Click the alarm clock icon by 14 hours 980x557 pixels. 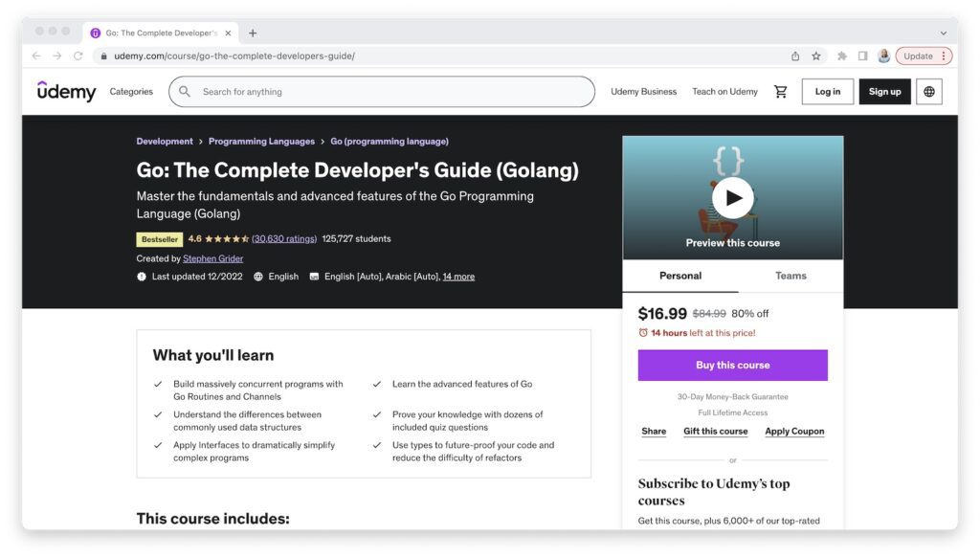643,333
